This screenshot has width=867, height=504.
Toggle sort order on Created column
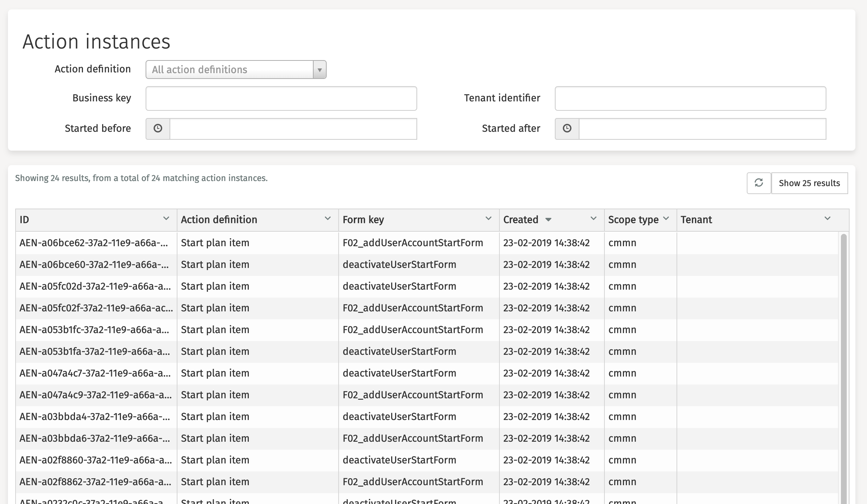coord(548,220)
